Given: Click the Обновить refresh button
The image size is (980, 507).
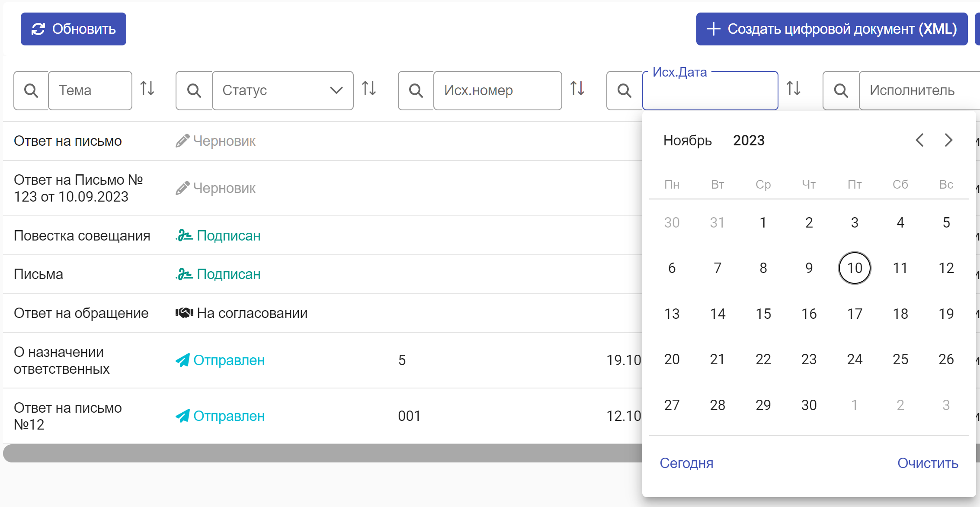Looking at the screenshot, I should point(74,29).
